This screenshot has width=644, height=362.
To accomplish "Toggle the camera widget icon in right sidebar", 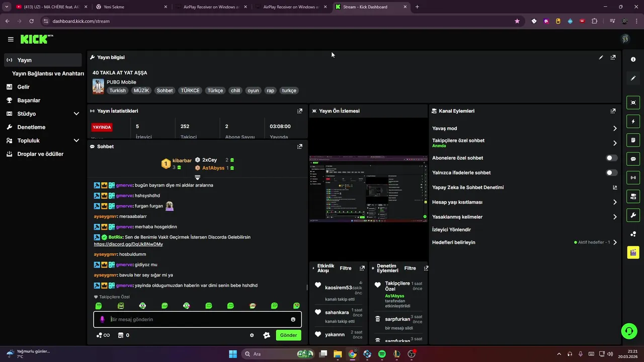I will click(633, 196).
